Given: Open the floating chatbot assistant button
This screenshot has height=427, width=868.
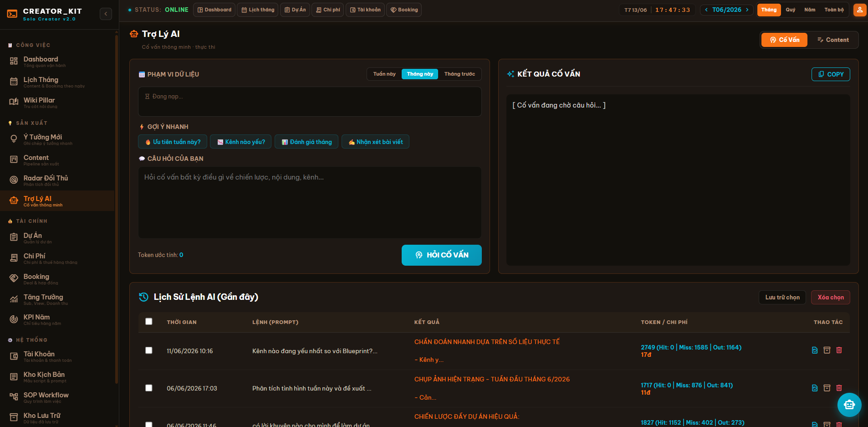Looking at the screenshot, I should tap(849, 405).
